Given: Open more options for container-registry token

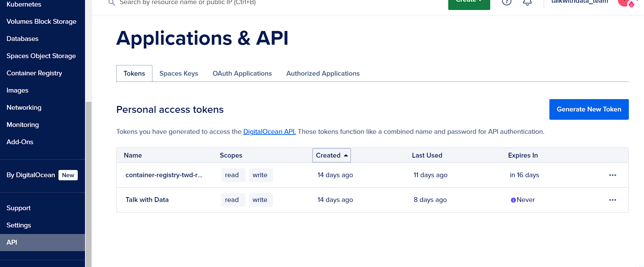Looking at the screenshot, I should [613, 175].
